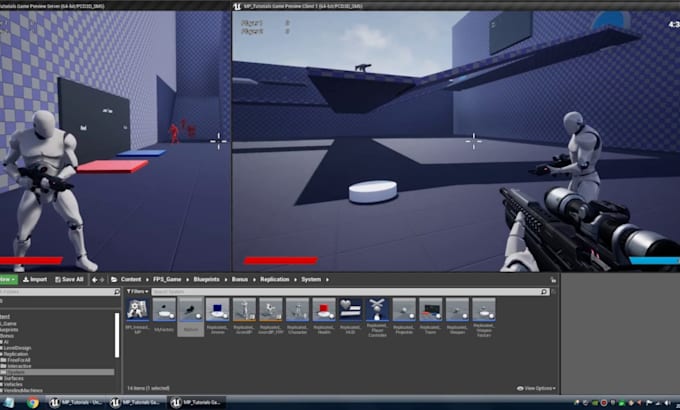Click the folder tree vertical scrollbar
The width and height of the screenshot is (680, 410).
click(x=117, y=335)
